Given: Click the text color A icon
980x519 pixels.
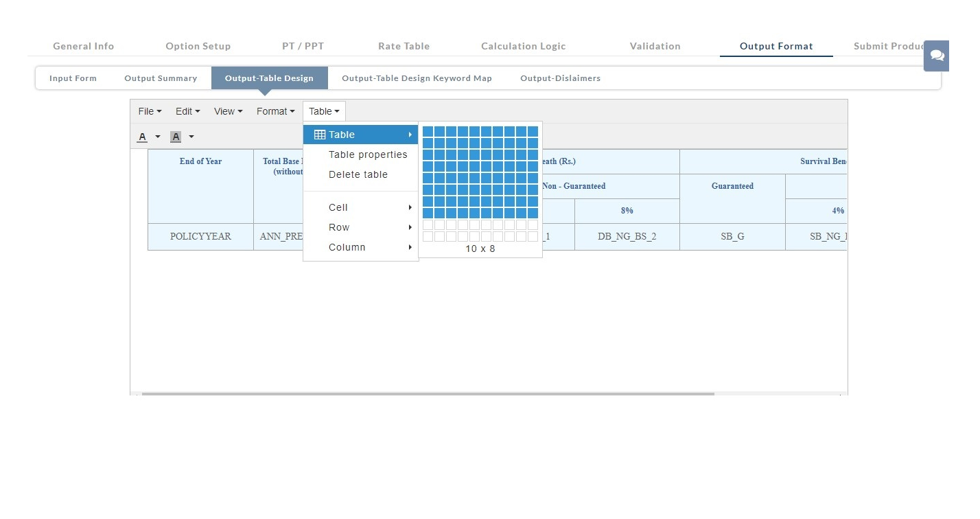Looking at the screenshot, I should (x=142, y=137).
